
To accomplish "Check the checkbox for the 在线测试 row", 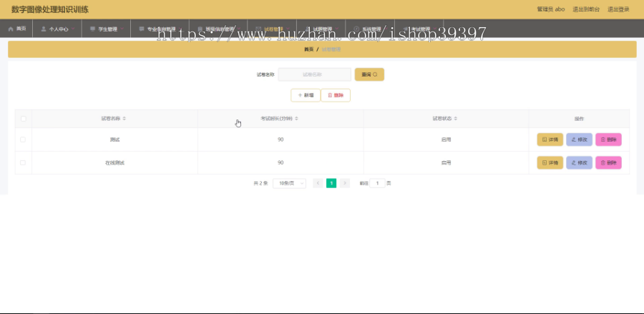I will [x=23, y=162].
